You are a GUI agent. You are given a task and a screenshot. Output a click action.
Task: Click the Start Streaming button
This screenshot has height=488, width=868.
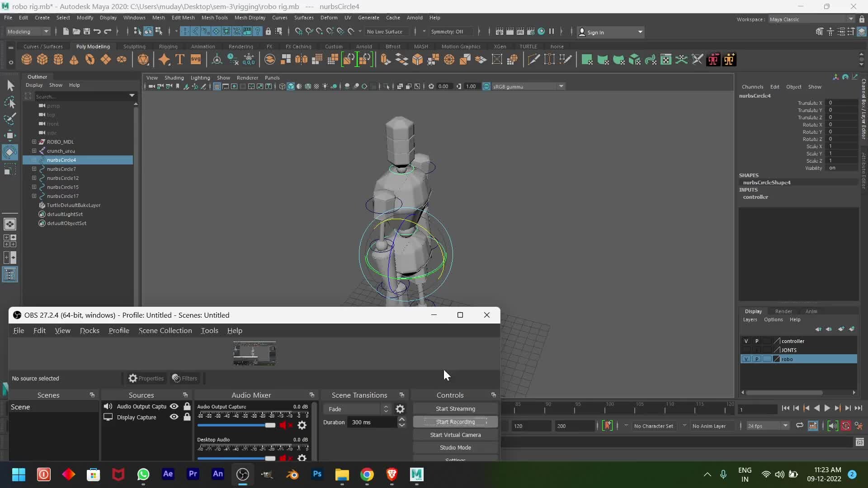click(x=455, y=408)
